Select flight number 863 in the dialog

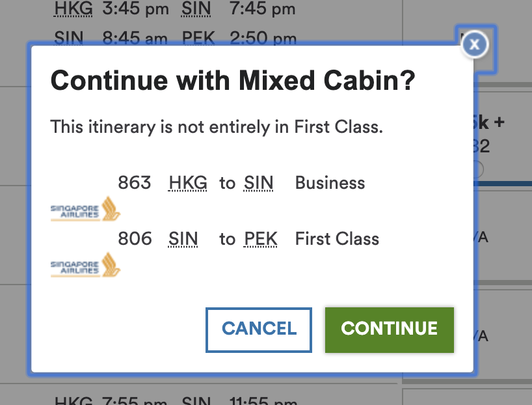[x=135, y=183]
